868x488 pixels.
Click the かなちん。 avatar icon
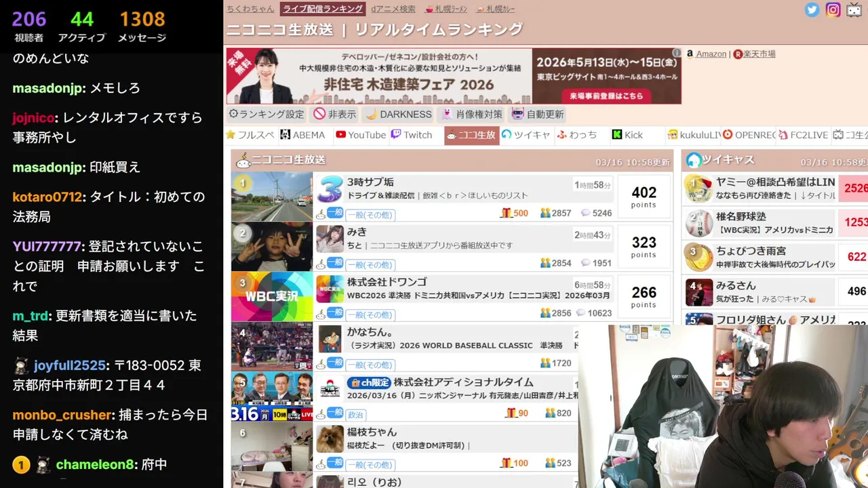click(330, 339)
